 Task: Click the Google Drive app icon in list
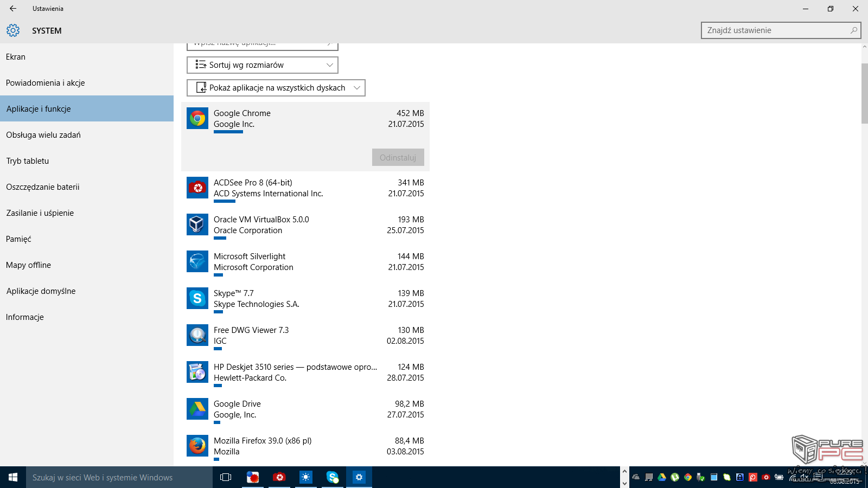(x=197, y=409)
